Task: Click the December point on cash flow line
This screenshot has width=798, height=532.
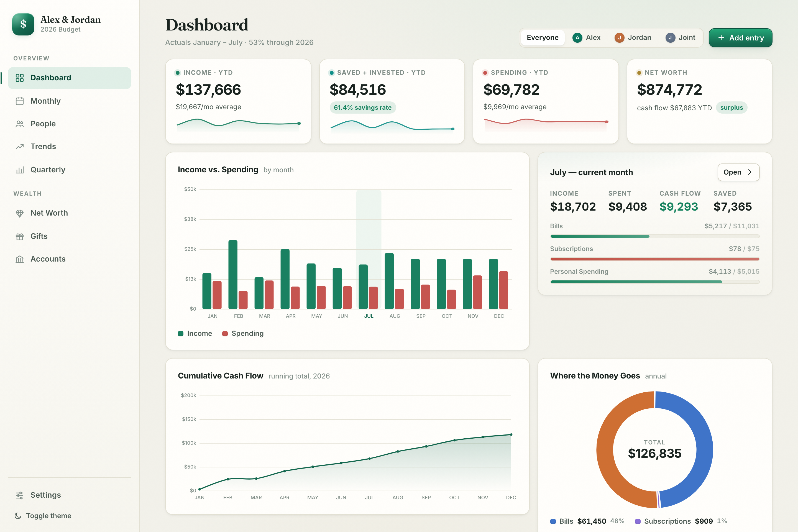Action: (x=511, y=435)
